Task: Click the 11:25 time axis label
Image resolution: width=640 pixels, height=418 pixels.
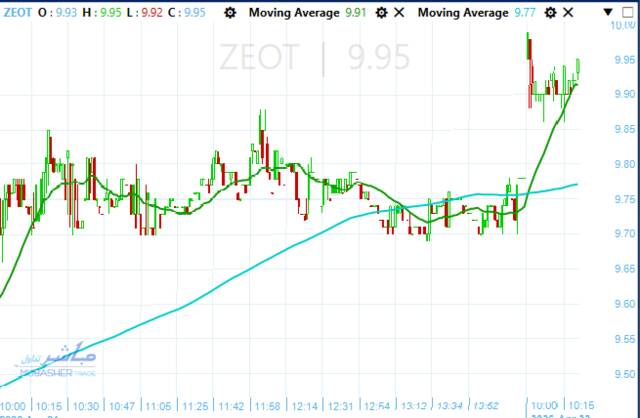Action: tap(195, 406)
